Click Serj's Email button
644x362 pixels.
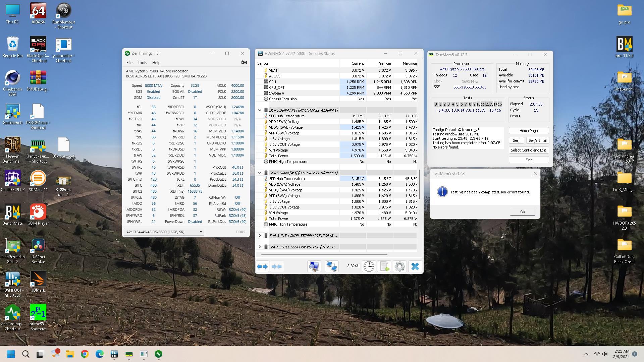537,140
